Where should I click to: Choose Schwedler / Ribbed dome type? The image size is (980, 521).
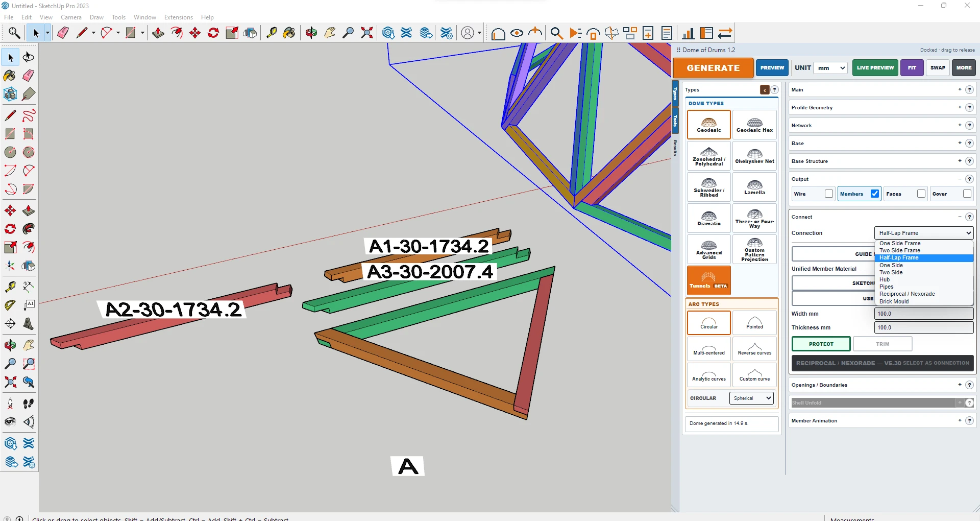point(709,187)
